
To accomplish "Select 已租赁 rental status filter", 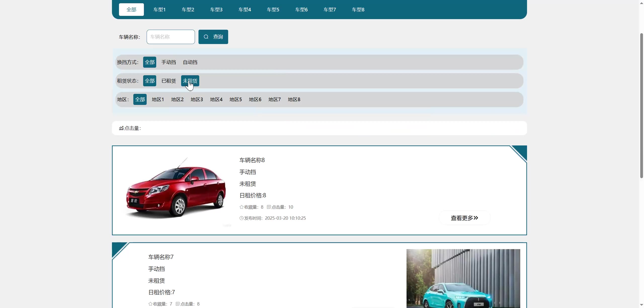I will 169,81.
